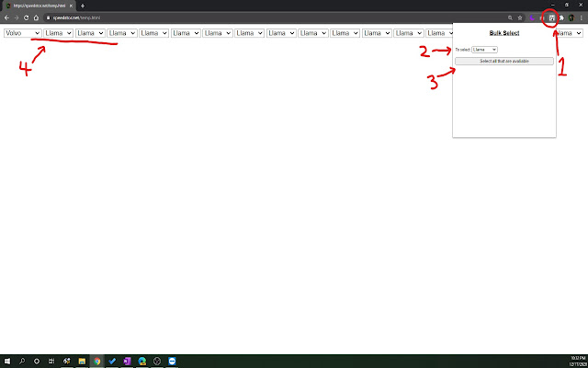588x368 pixels.
Task: Open a new browser tab
Action: [x=83, y=6]
